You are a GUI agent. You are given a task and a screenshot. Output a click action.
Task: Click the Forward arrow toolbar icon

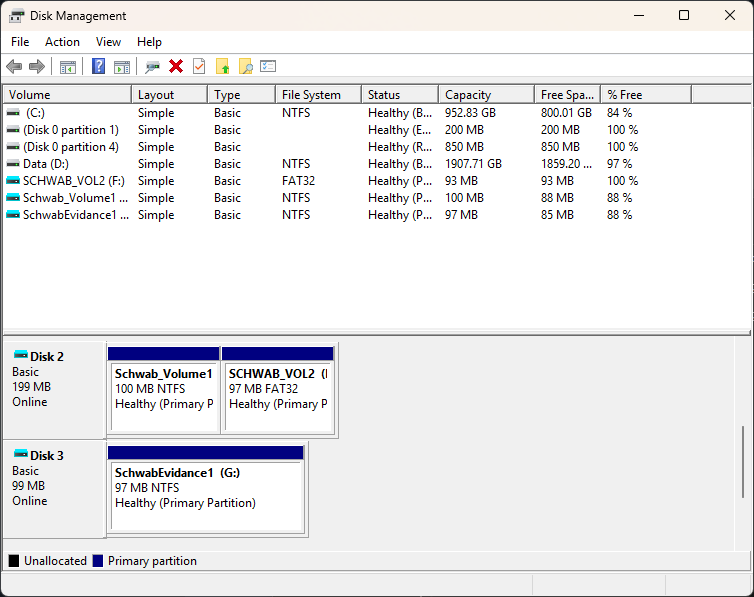click(x=37, y=66)
